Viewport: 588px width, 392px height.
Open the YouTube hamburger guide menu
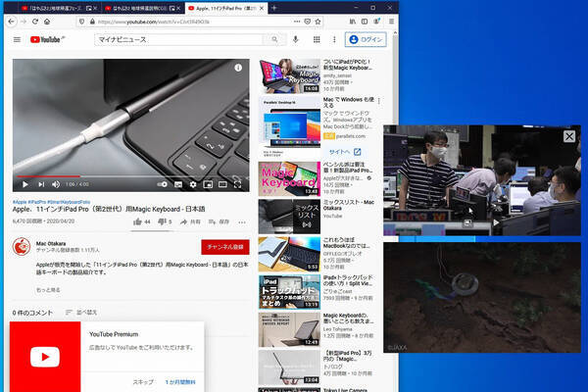(x=17, y=39)
